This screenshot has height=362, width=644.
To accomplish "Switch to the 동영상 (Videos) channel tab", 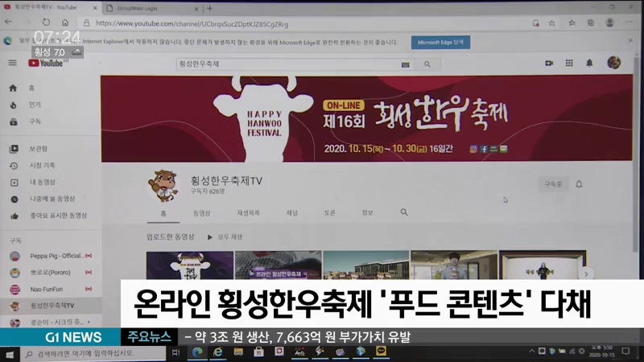I will coord(201,213).
